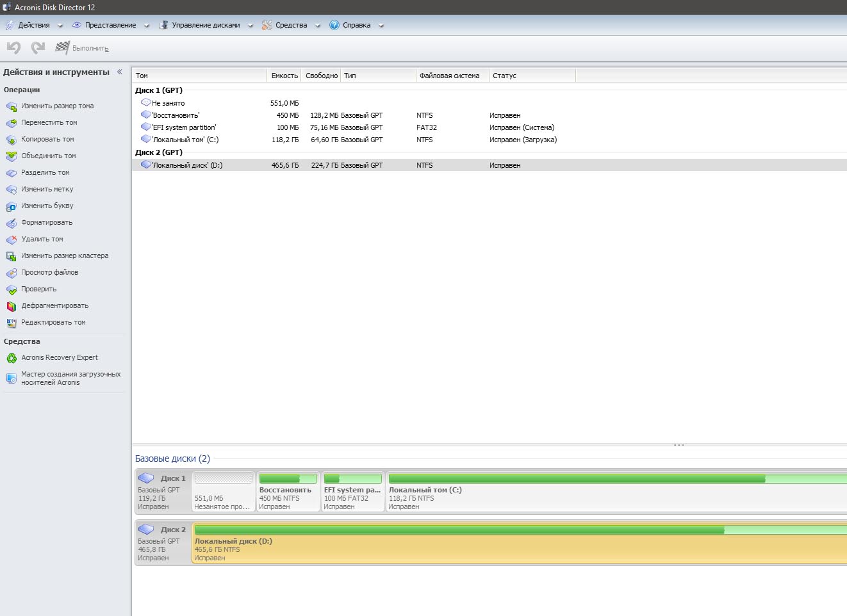
Task: Click the checkered flag Выполнить icon
Action: (62, 47)
